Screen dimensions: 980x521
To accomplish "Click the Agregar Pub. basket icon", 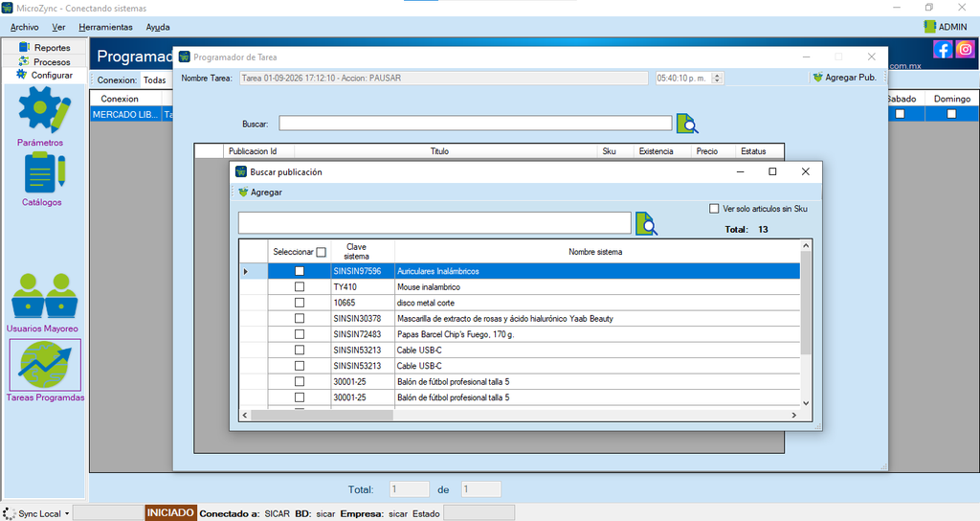I will coord(817,78).
